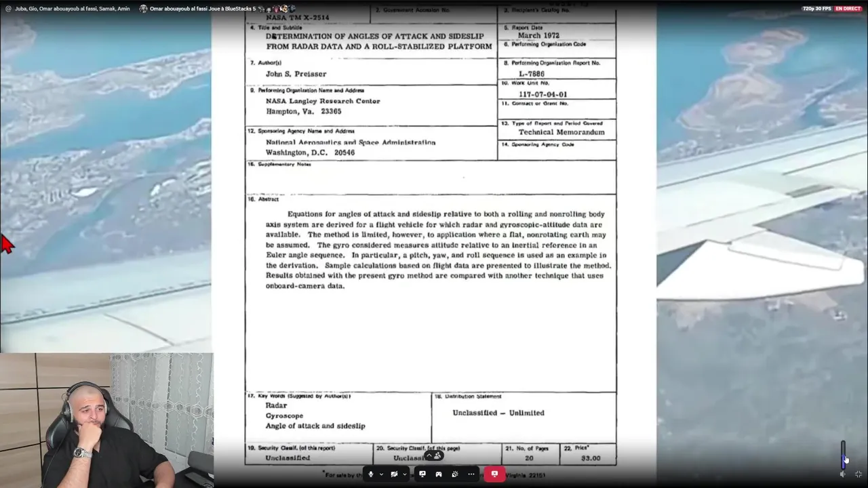This screenshot has width=868, height=488.
Task: Click author name 'John S. Preisser'
Action: pyautogui.click(x=296, y=74)
